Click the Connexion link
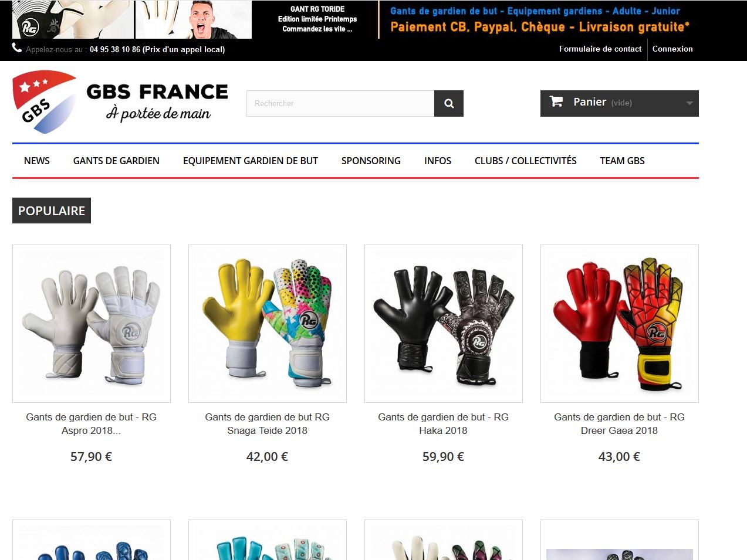Screen dimensions: 747x560 tap(672, 49)
